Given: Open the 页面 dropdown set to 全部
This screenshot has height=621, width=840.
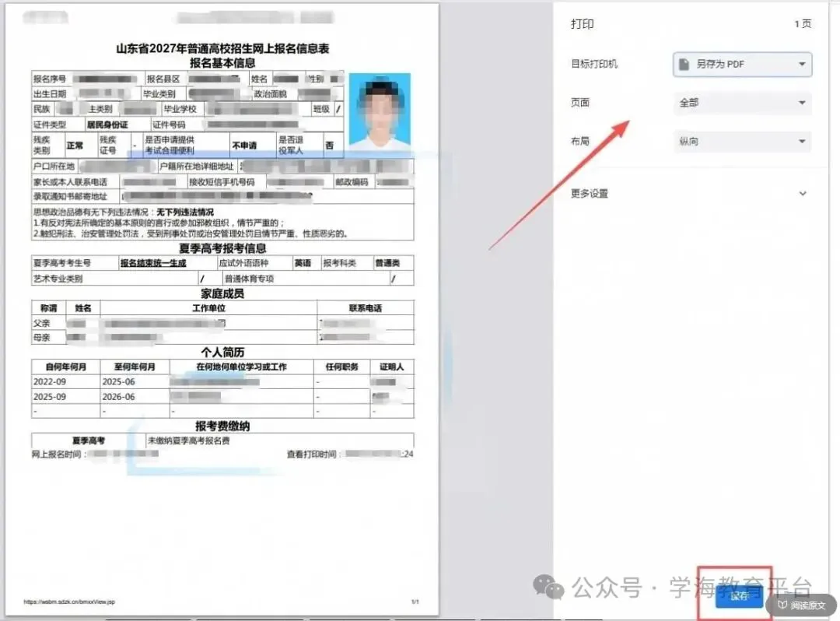Looking at the screenshot, I should (742, 103).
